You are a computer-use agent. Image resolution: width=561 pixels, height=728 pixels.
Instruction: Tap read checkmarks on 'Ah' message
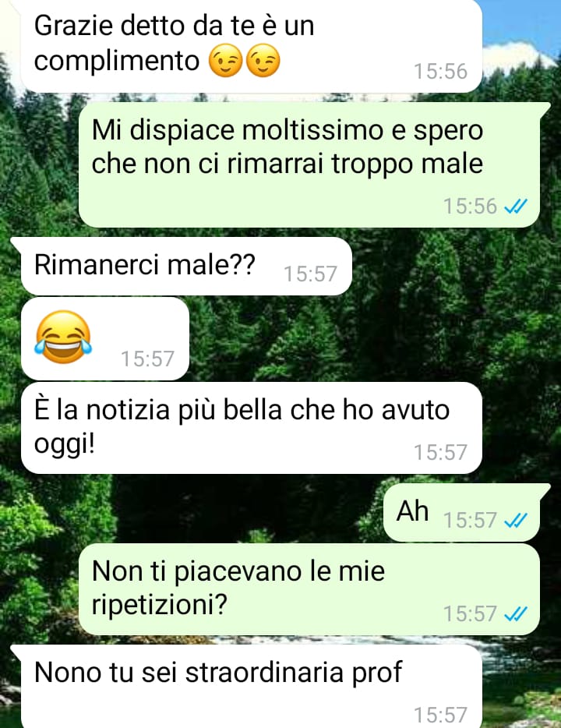coord(516,520)
